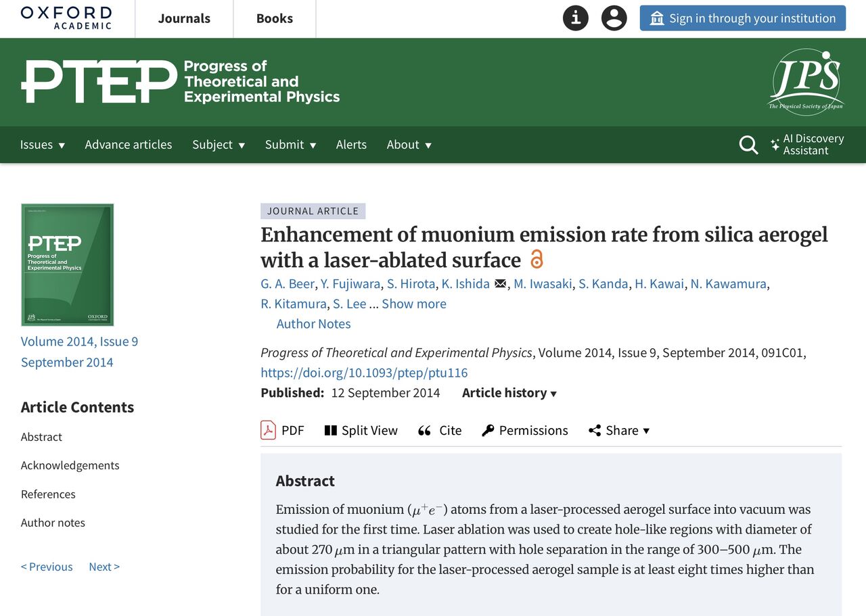Jump to Author notes section

point(53,523)
